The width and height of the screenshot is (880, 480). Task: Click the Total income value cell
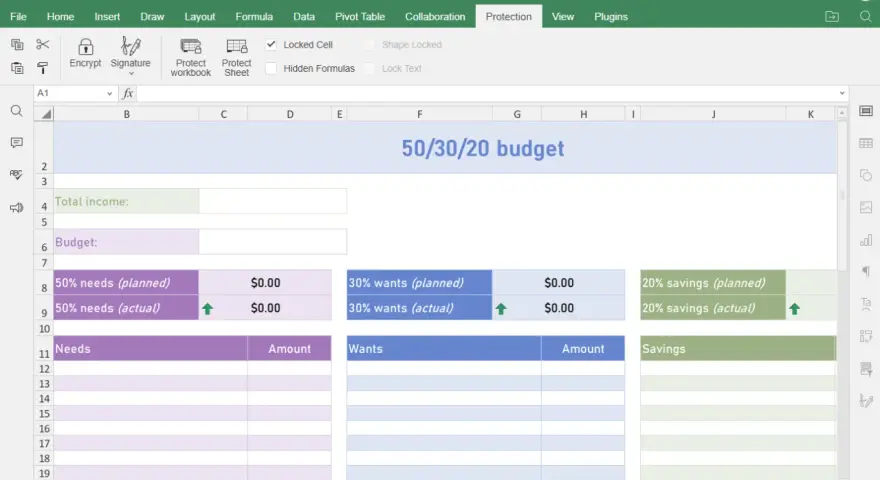click(273, 201)
